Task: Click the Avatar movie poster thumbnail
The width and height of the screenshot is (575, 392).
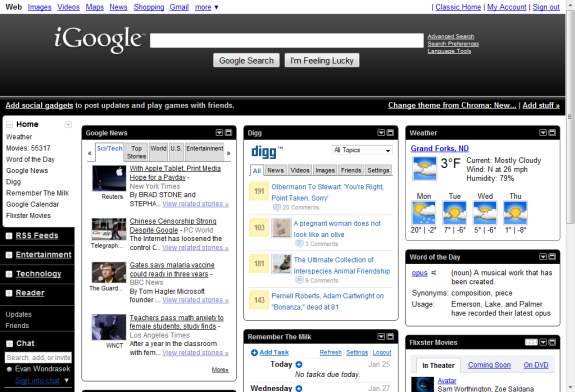Action: (422, 384)
